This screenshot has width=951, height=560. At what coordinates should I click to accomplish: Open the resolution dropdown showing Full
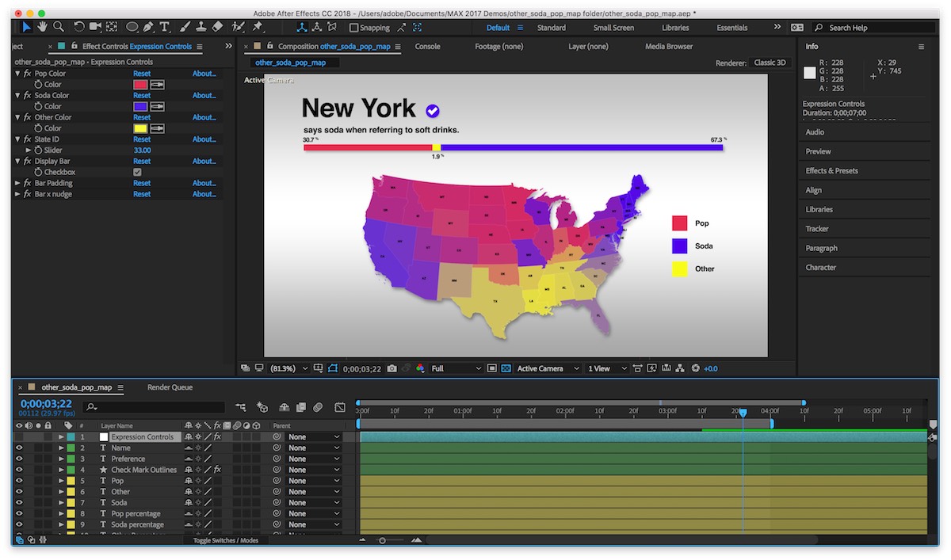[456, 368]
